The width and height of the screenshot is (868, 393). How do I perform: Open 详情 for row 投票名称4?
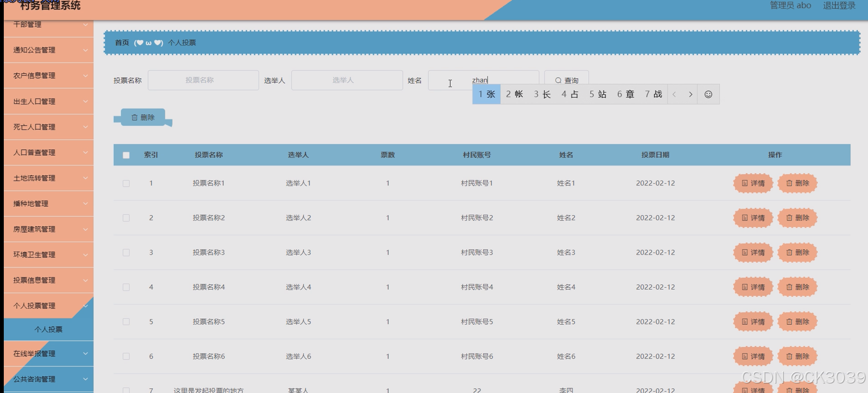tap(753, 287)
